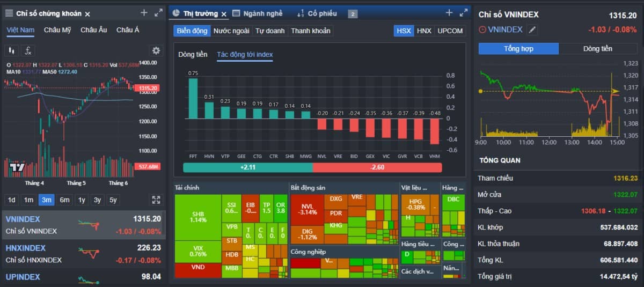Viewport: 644px width, 287px height.
Task: Click the FPT bar in impact chart
Action: (x=193, y=98)
